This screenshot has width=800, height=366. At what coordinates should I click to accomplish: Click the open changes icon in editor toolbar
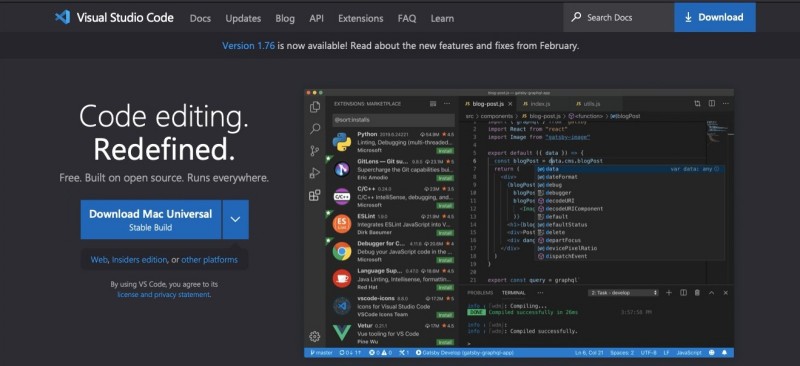point(697,104)
